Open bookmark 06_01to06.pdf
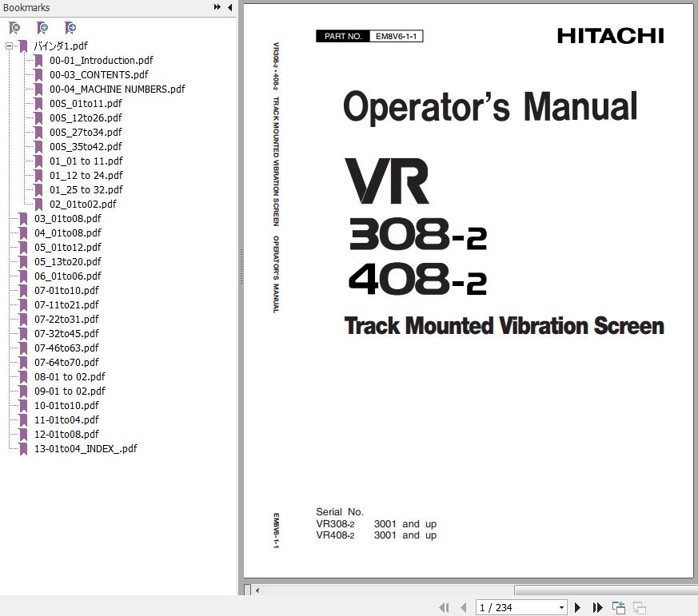698x616 pixels. pos(68,276)
